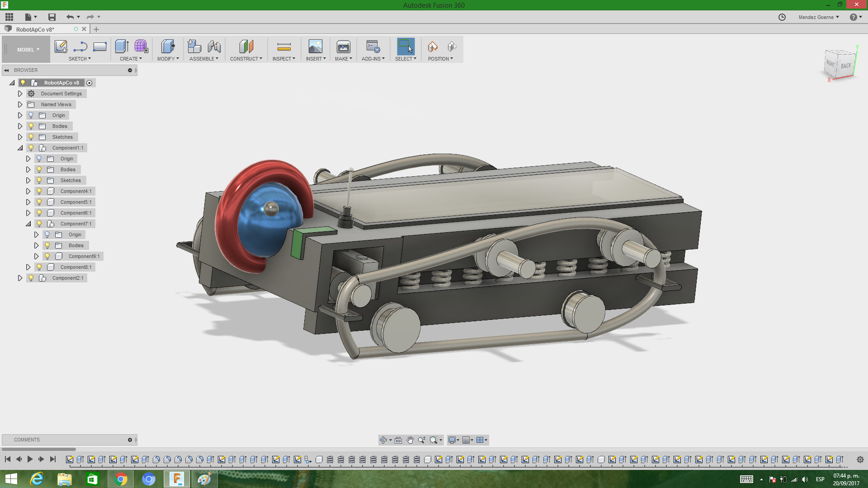Screen dimensions: 868x488
Task: Open the MODIFY menu
Action: [x=168, y=59]
